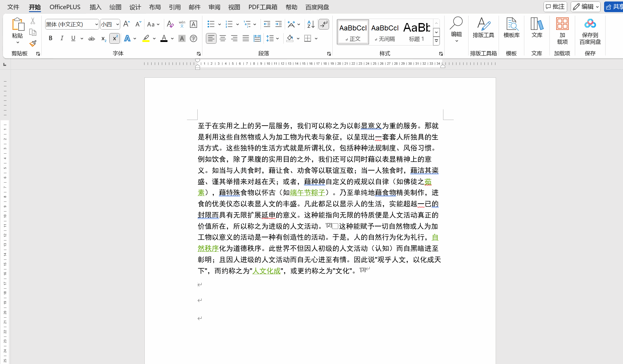The height and width of the screenshot is (364, 623).
Task: Select the 标题 1 style thumbnail
Action: pos(417,32)
